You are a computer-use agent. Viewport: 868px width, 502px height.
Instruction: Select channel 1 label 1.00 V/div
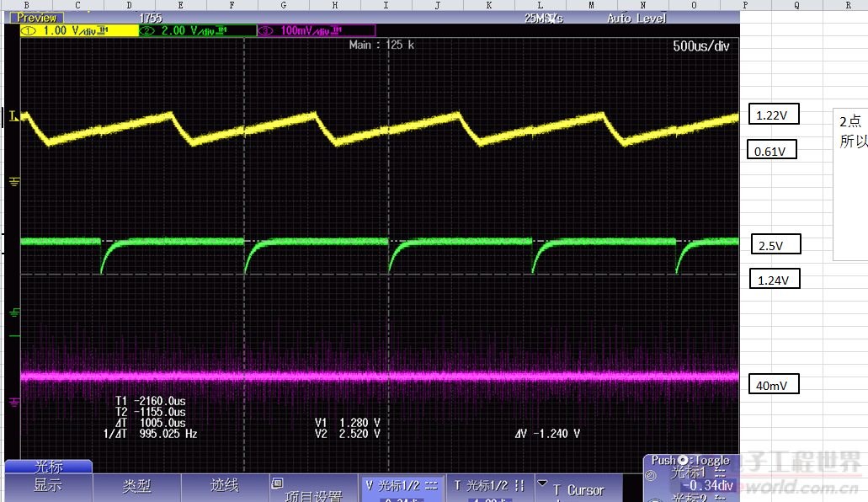coord(79,30)
